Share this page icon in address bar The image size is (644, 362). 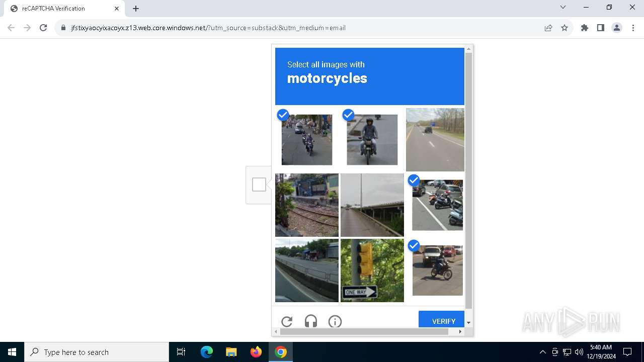pos(548,28)
